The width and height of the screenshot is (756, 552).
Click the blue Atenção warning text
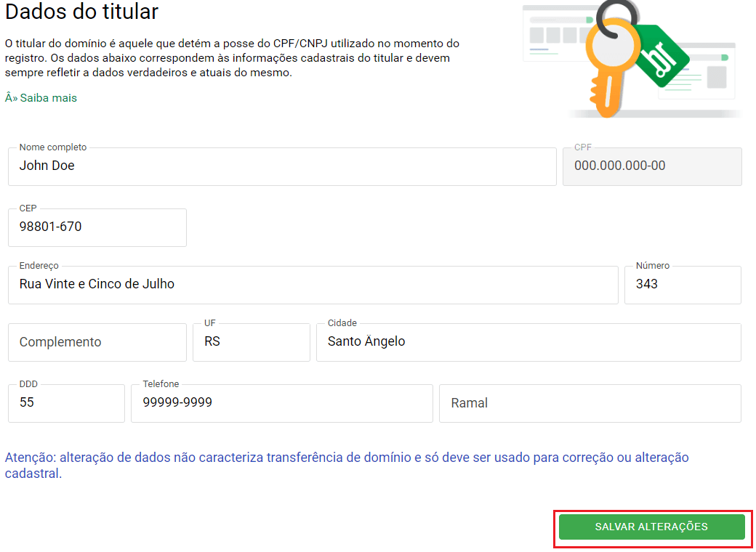click(x=347, y=465)
